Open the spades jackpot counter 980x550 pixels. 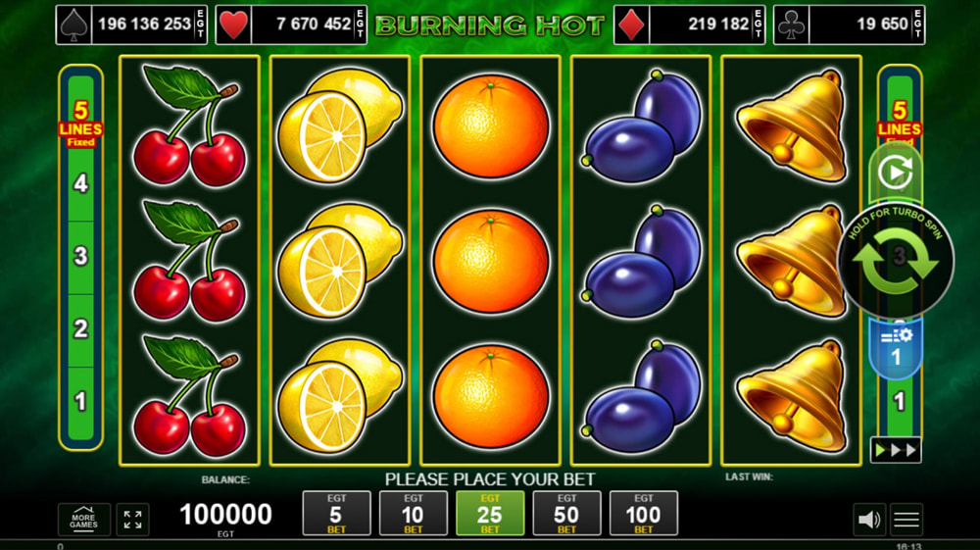click(x=131, y=25)
